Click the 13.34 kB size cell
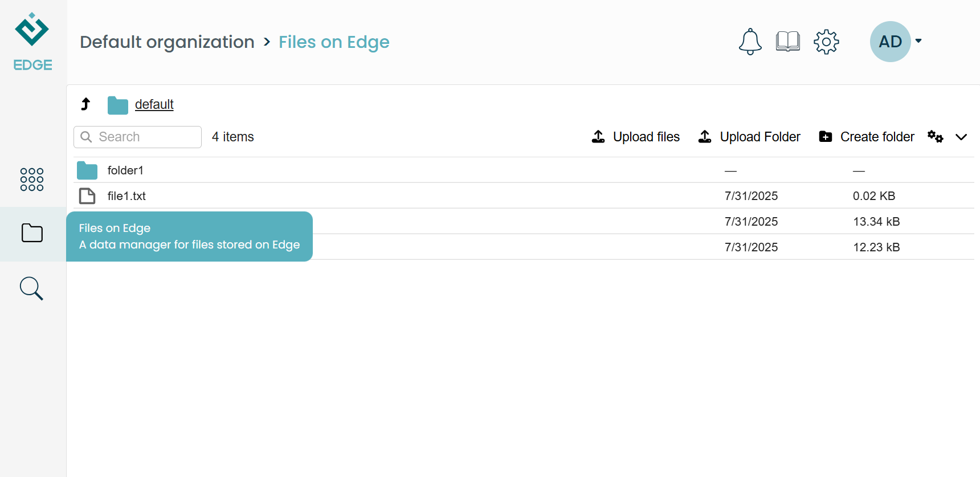980x477 pixels. coord(876,222)
